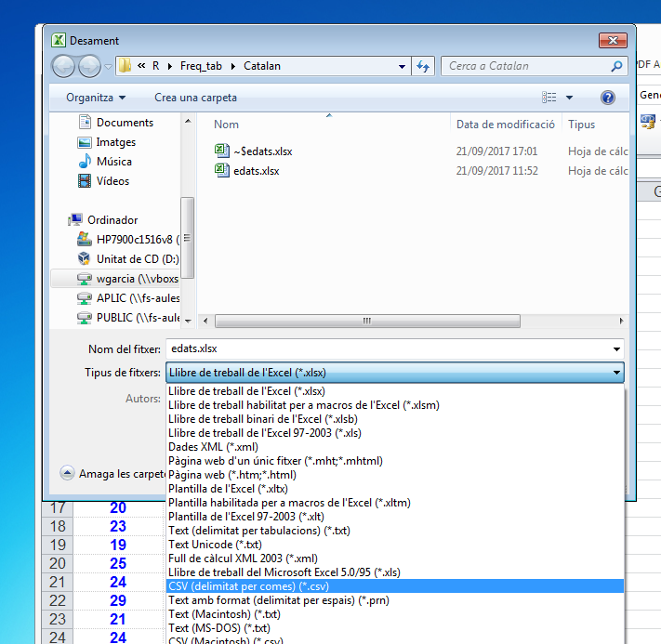Click the Back navigation arrow button
661x644 pixels.
click(x=63, y=66)
